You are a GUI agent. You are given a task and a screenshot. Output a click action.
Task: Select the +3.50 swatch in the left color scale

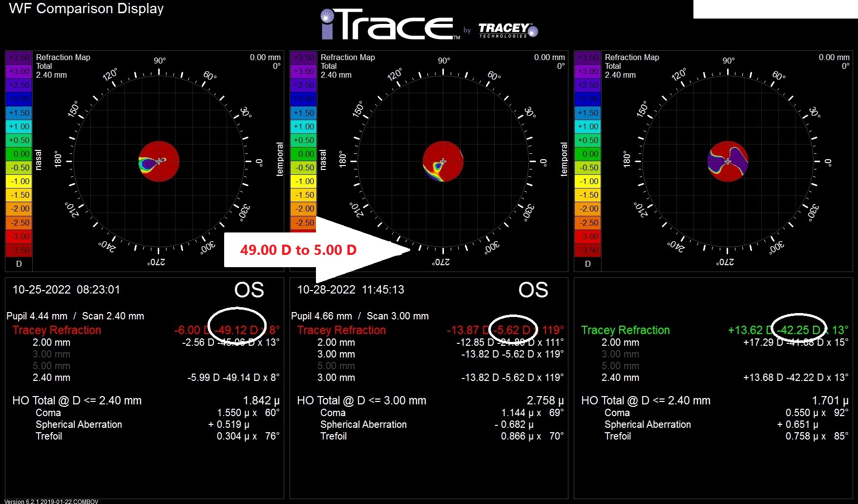[19, 58]
